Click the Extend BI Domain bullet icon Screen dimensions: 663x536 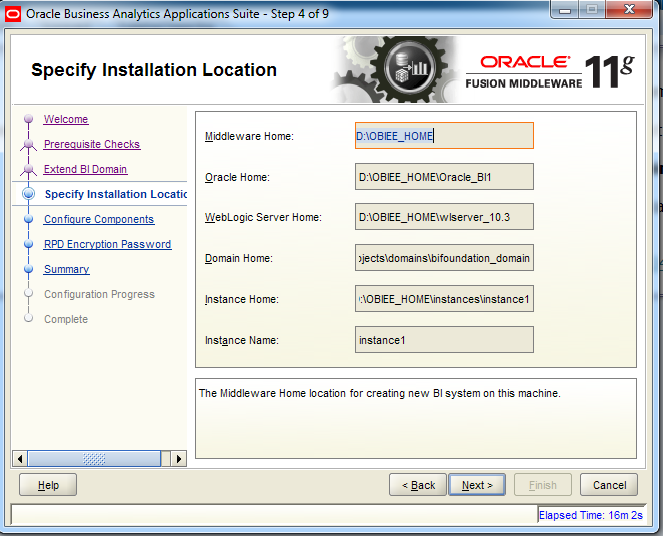28,170
